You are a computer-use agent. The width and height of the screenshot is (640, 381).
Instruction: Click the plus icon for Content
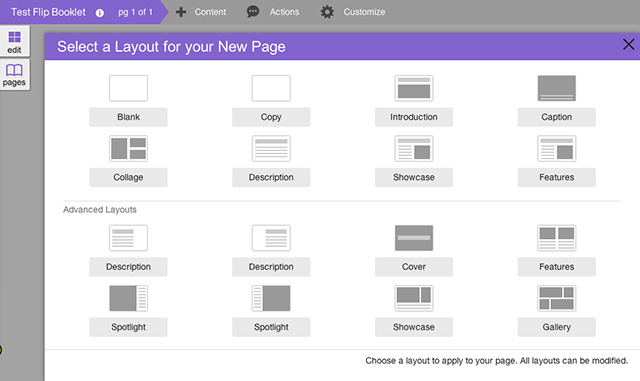pos(181,12)
